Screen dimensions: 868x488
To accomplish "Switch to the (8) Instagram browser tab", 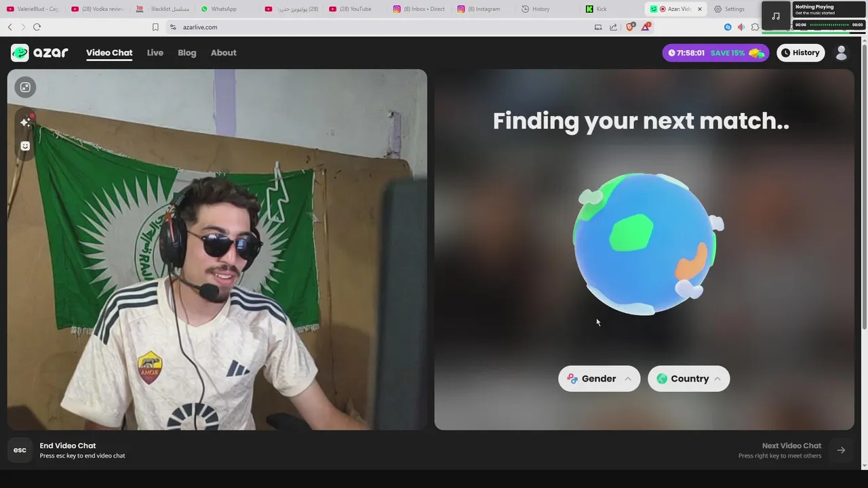I will (x=484, y=9).
